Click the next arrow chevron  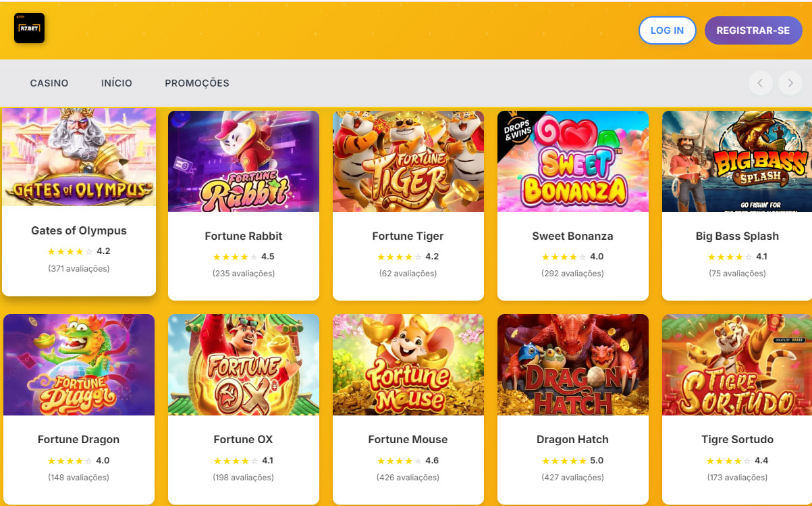(x=790, y=83)
